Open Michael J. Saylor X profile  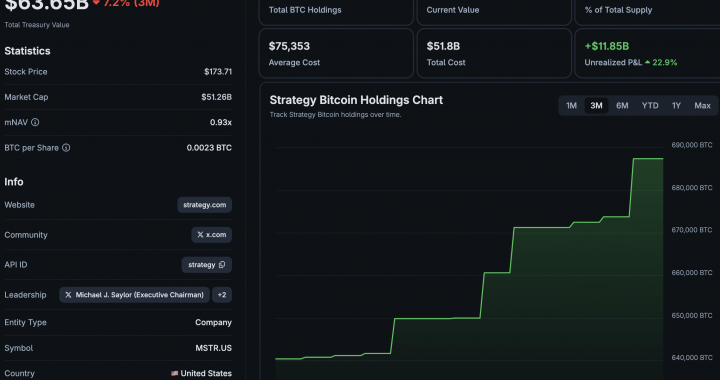[135, 295]
